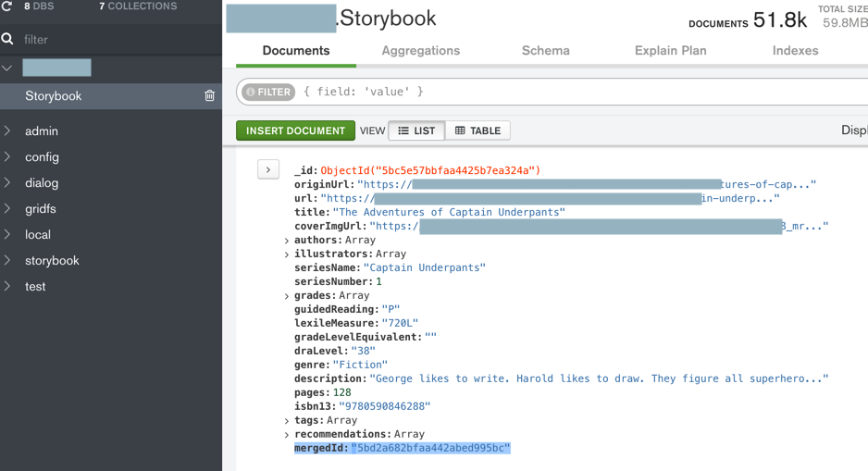Open the Schema tab

coord(545,51)
